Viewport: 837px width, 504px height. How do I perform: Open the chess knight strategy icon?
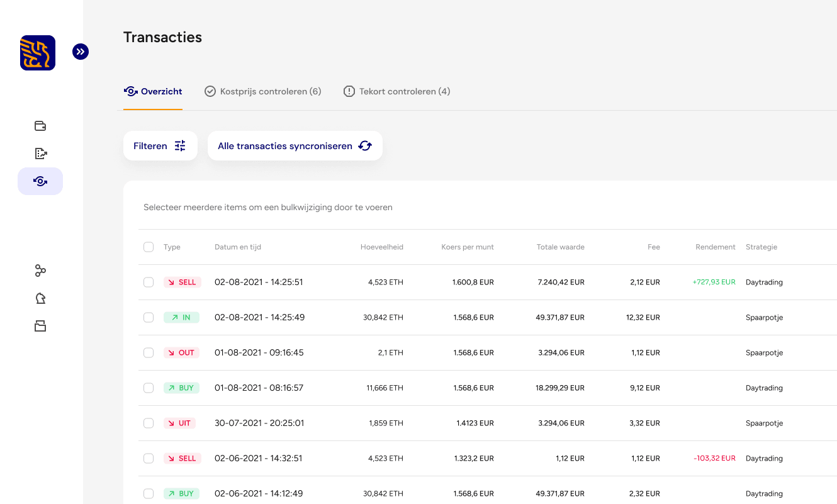(40, 298)
